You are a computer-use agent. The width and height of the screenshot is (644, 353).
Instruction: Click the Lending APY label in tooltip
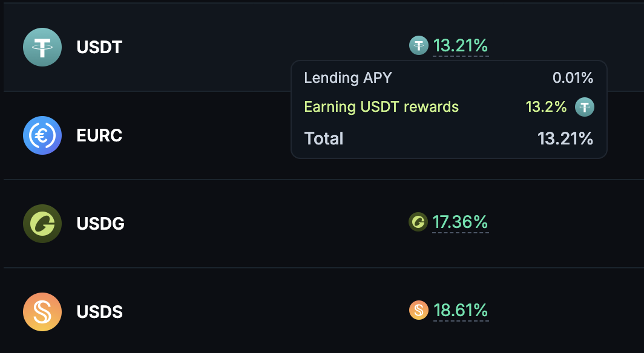click(348, 78)
